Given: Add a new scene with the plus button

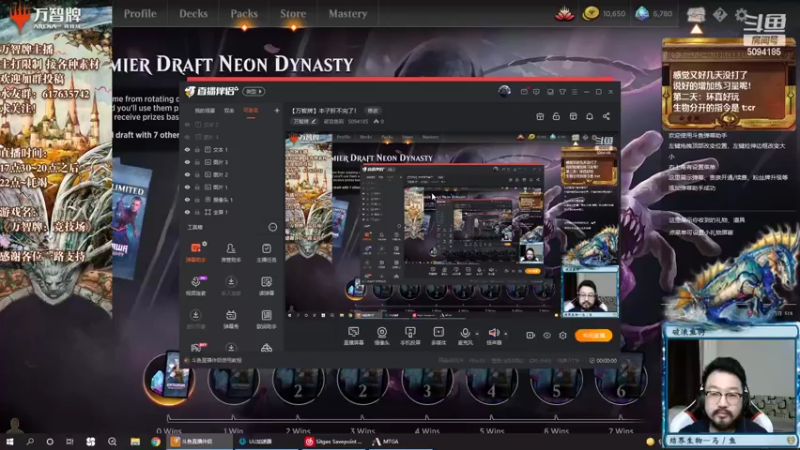Looking at the screenshot, I should pos(277,110).
